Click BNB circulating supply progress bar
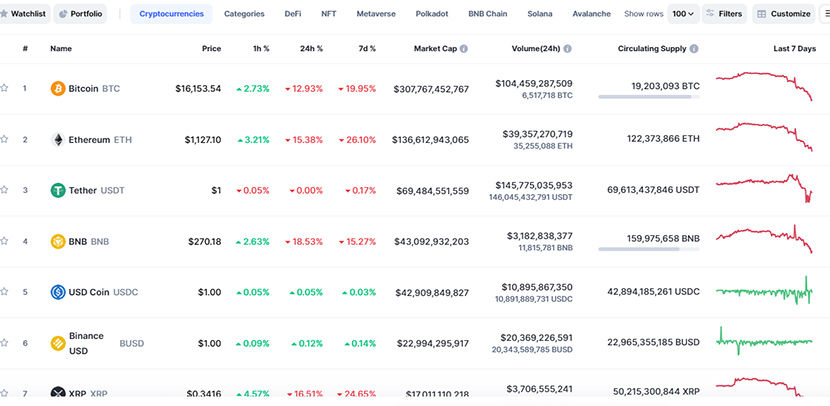 click(649, 249)
